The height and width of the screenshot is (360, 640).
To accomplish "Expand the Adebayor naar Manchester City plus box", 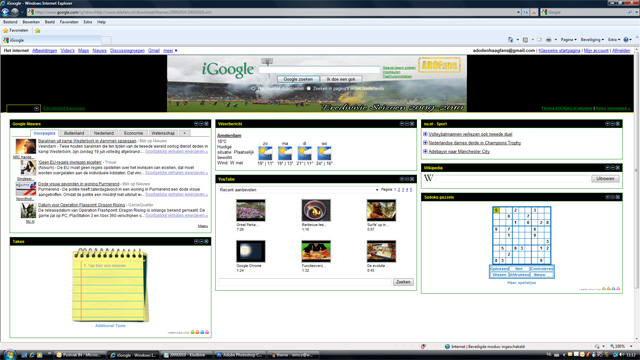I will pyautogui.click(x=425, y=151).
